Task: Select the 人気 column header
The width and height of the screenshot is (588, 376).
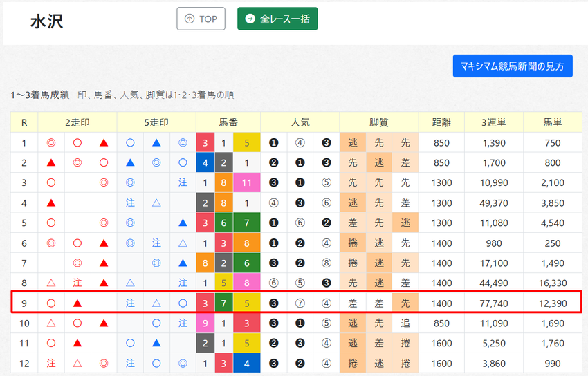Action: pyautogui.click(x=300, y=122)
